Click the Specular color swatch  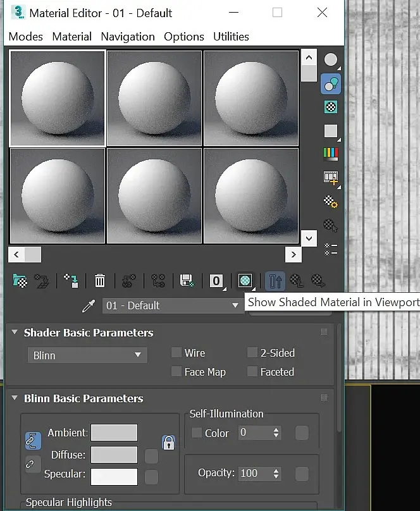click(114, 477)
